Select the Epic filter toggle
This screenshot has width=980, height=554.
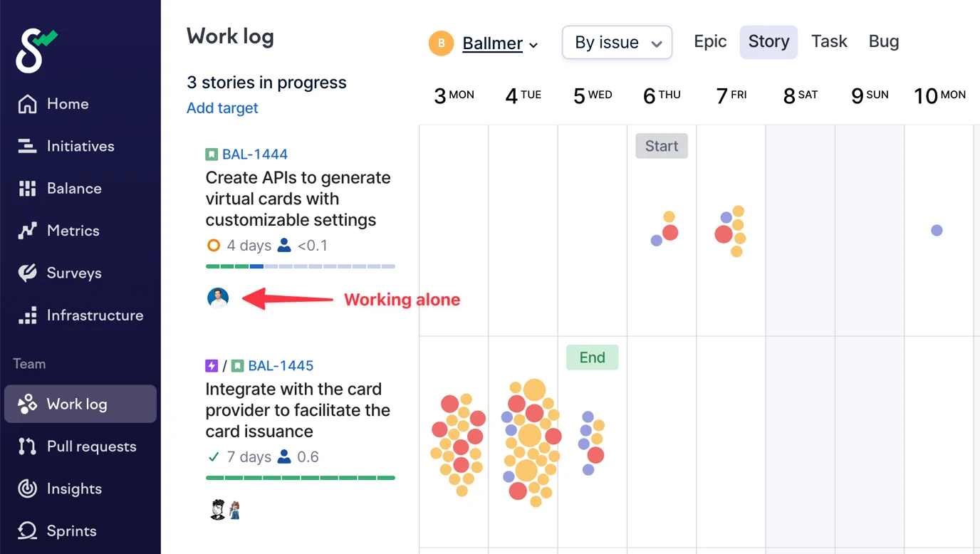(710, 42)
